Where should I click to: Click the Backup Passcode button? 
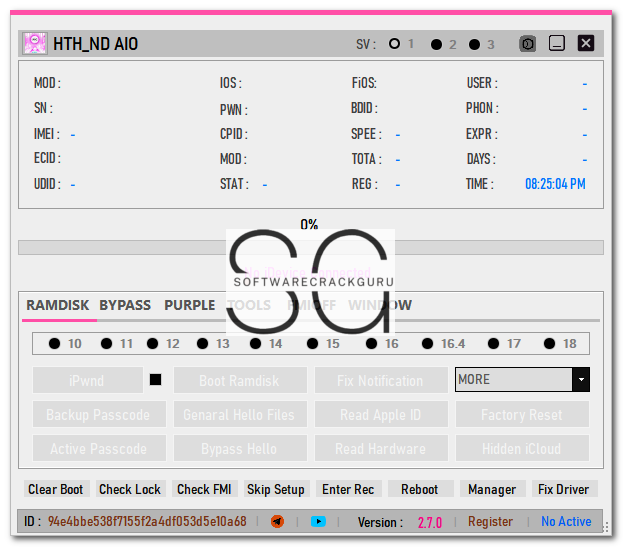pos(99,414)
